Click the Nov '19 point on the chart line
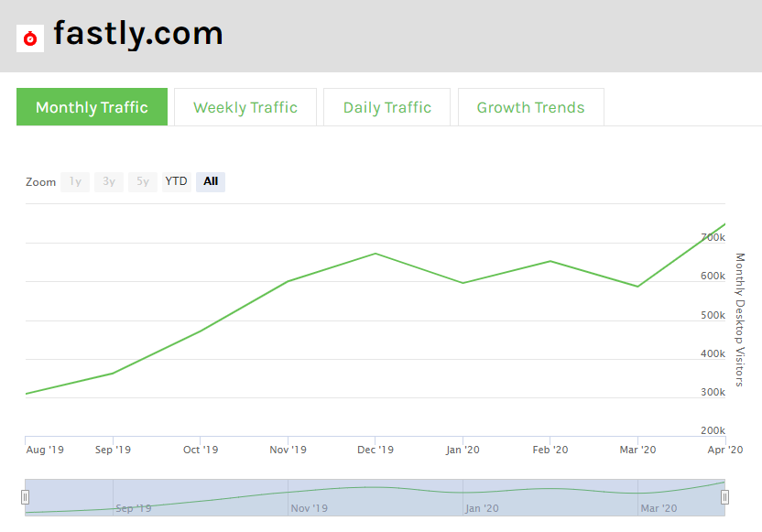 coord(288,281)
